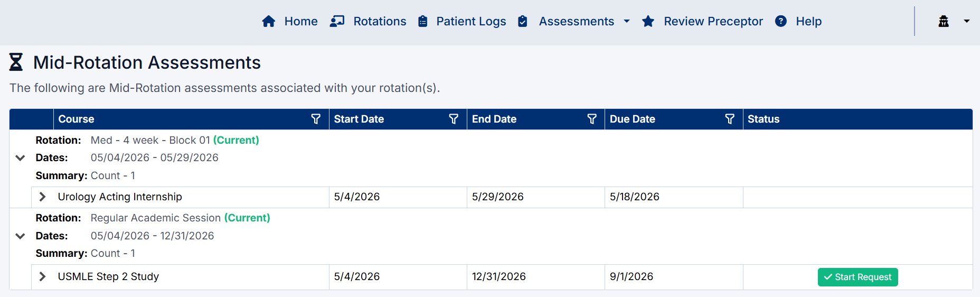Click the Review Preceptor star icon
Screen dimensions: 980x297
(x=648, y=21)
